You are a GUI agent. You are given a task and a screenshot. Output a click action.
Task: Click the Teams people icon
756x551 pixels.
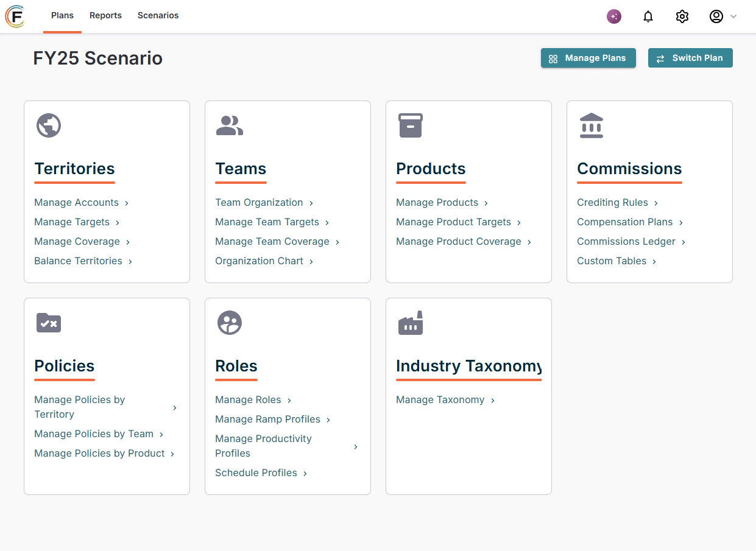(x=230, y=125)
